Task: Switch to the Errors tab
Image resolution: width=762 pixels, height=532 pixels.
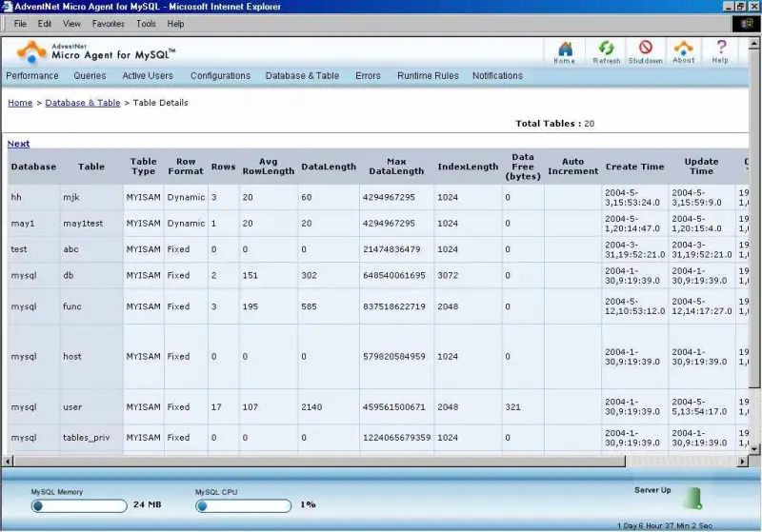Action: coord(368,76)
